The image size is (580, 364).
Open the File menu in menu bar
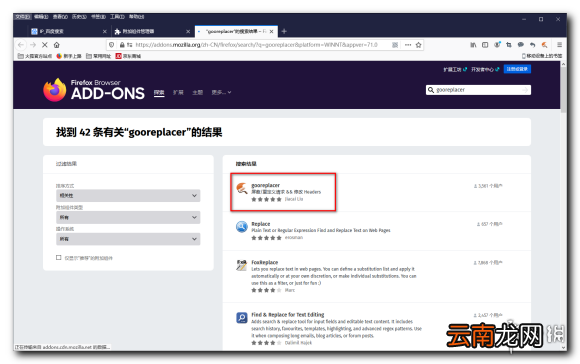(23, 17)
